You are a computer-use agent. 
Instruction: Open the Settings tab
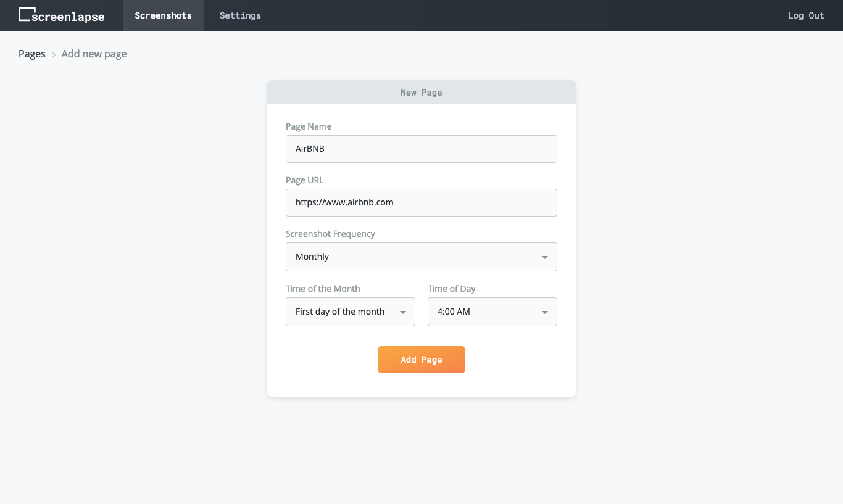point(240,15)
